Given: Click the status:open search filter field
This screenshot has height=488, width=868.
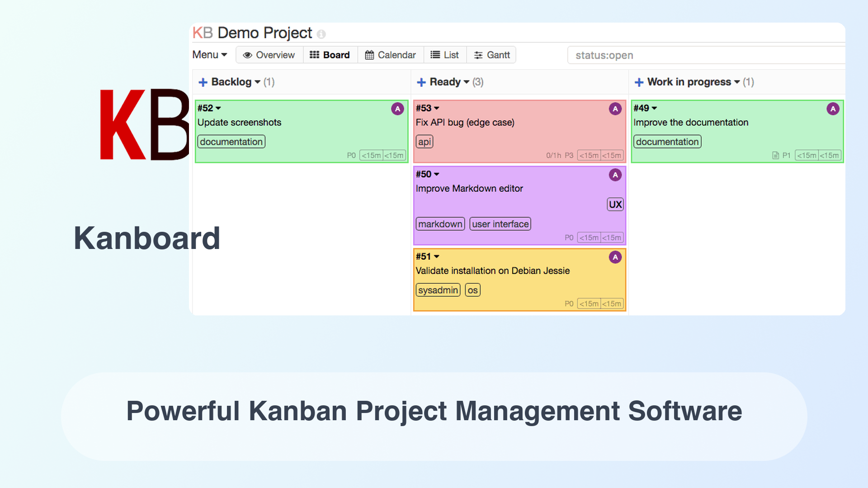Looking at the screenshot, I should [x=706, y=55].
